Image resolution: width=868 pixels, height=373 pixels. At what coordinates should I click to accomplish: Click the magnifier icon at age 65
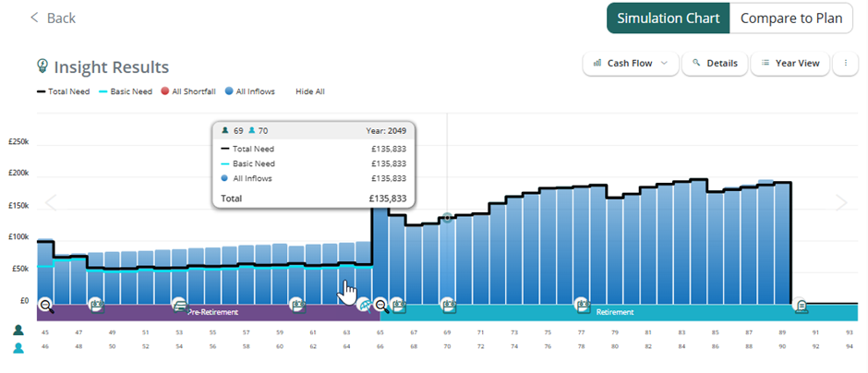coord(381,305)
